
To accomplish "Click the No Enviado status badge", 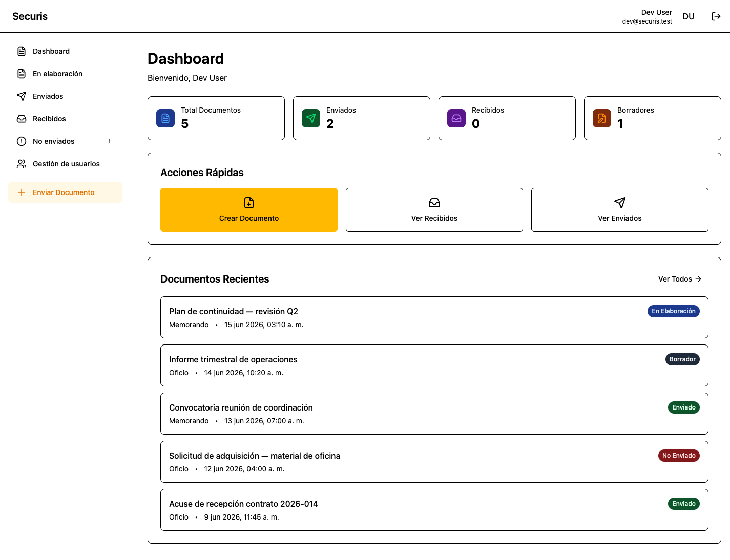I will tap(679, 456).
